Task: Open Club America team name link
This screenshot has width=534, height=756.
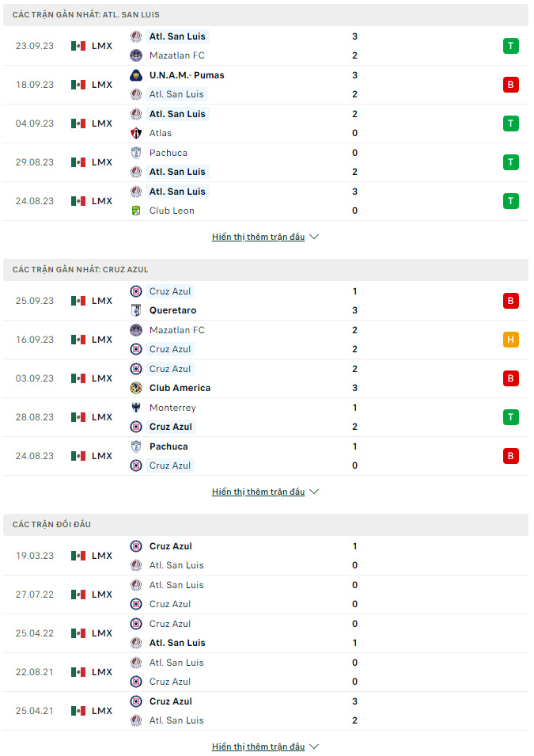Action: [x=180, y=388]
